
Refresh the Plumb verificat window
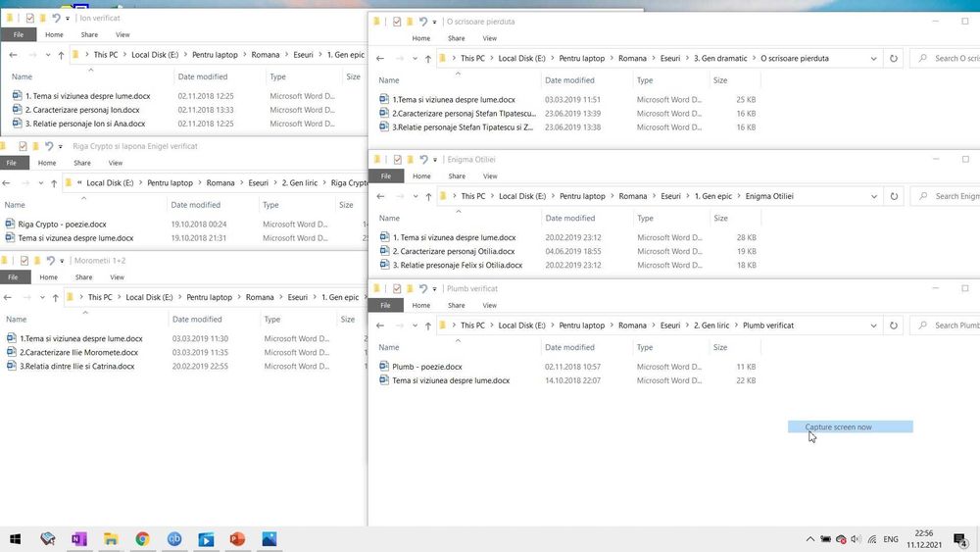(894, 326)
